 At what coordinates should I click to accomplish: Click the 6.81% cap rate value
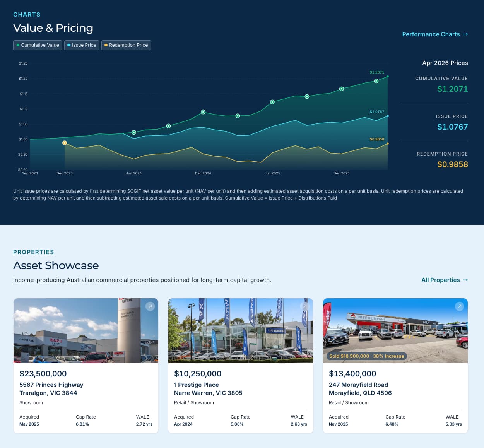[82, 424]
